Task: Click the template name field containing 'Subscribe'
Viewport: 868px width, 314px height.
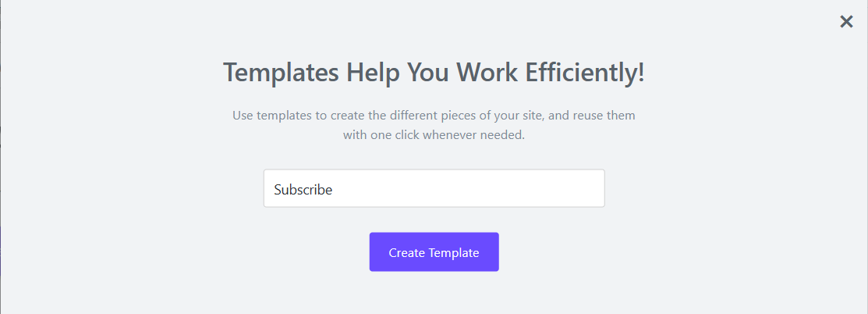Action: pyautogui.click(x=434, y=189)
